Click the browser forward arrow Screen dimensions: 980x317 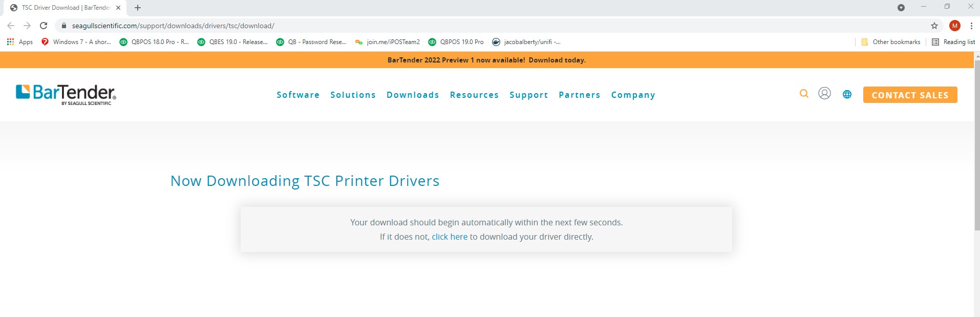click(x=27, y=26)
